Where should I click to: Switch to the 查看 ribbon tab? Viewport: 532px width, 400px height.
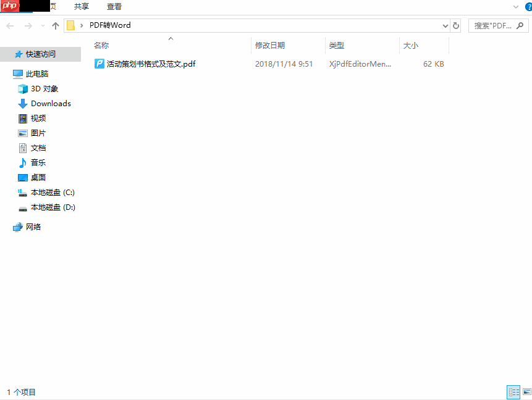[114, 7]
